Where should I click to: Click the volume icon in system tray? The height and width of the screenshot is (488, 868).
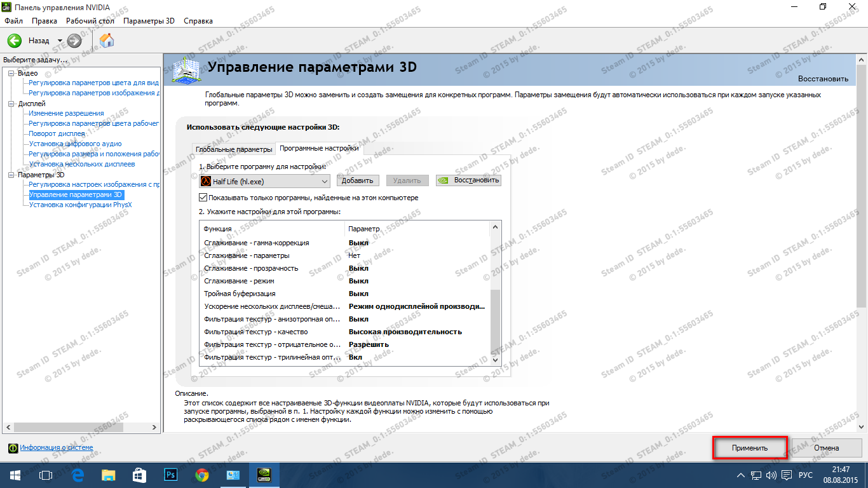771,475
